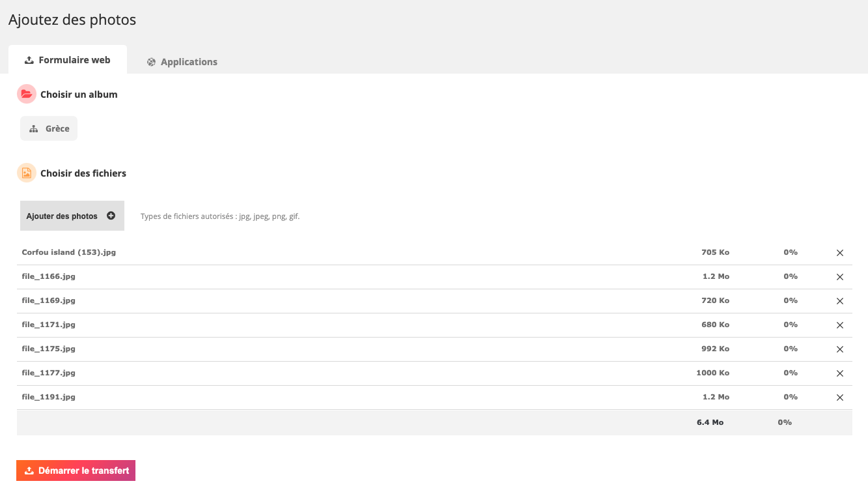
Task: Remove file_1175.jpg from the list
Action: pyautogui.click(x=839, y=349)
